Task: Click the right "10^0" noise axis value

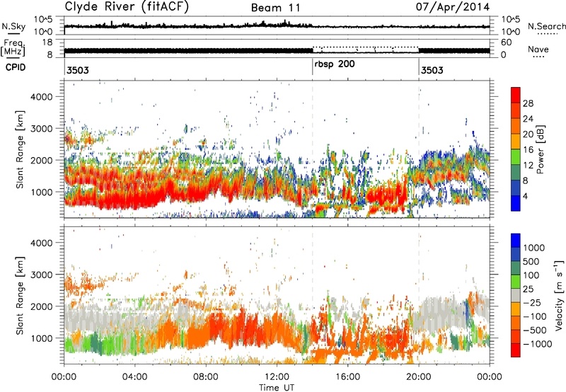Action: point(511,32)
